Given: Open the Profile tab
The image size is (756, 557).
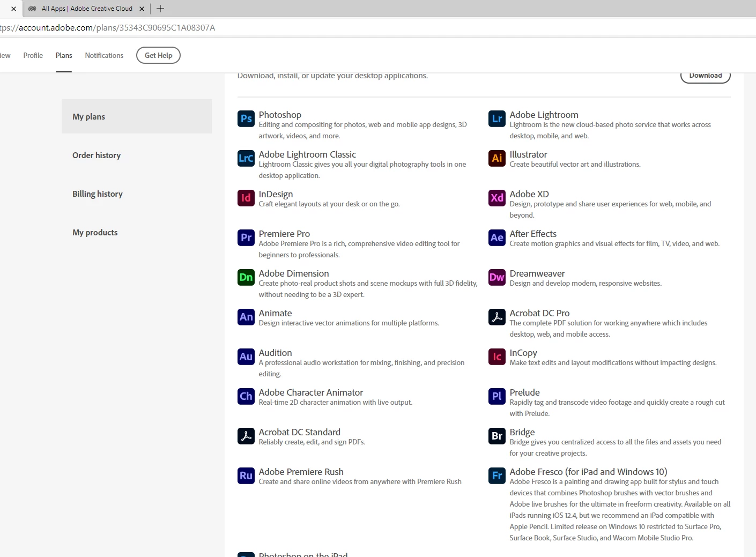Looking at the screenshot, I should point(33,55).
